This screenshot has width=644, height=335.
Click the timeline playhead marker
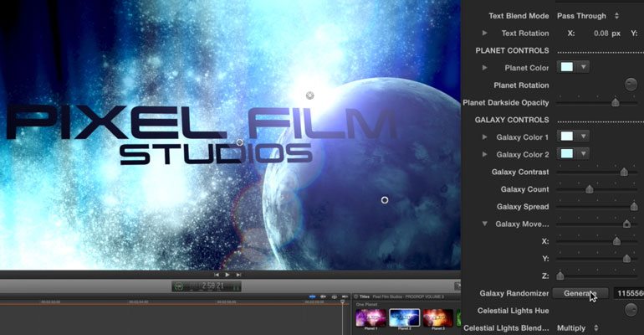pos(343,302)
